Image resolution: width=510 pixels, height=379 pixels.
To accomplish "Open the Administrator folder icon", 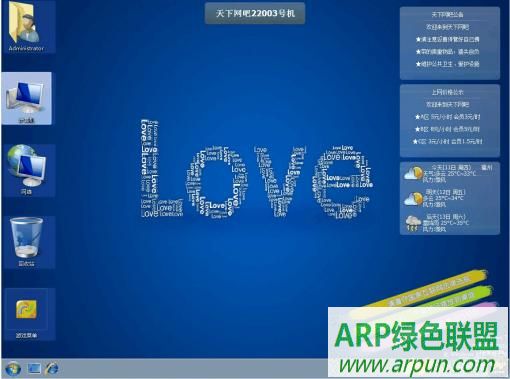I will [26, 27].
